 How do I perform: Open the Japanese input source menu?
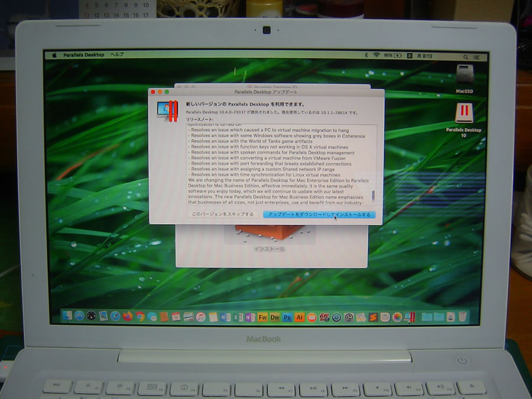410,56
